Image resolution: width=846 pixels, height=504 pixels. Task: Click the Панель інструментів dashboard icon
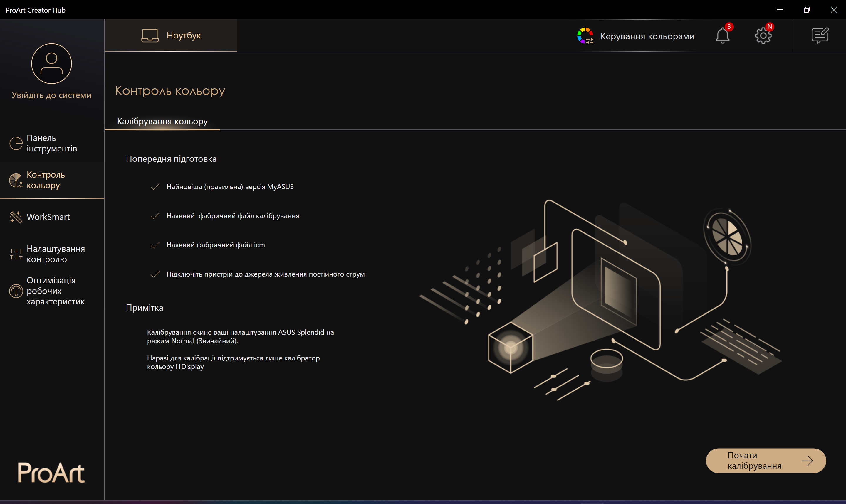pyautogui.click(x=16, y=143)
